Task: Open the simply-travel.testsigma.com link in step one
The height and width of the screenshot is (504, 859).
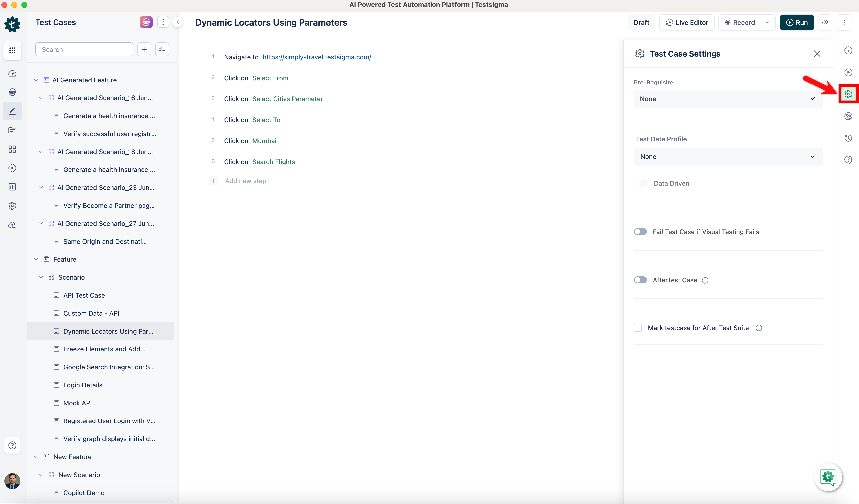Action: click(316, 57)
